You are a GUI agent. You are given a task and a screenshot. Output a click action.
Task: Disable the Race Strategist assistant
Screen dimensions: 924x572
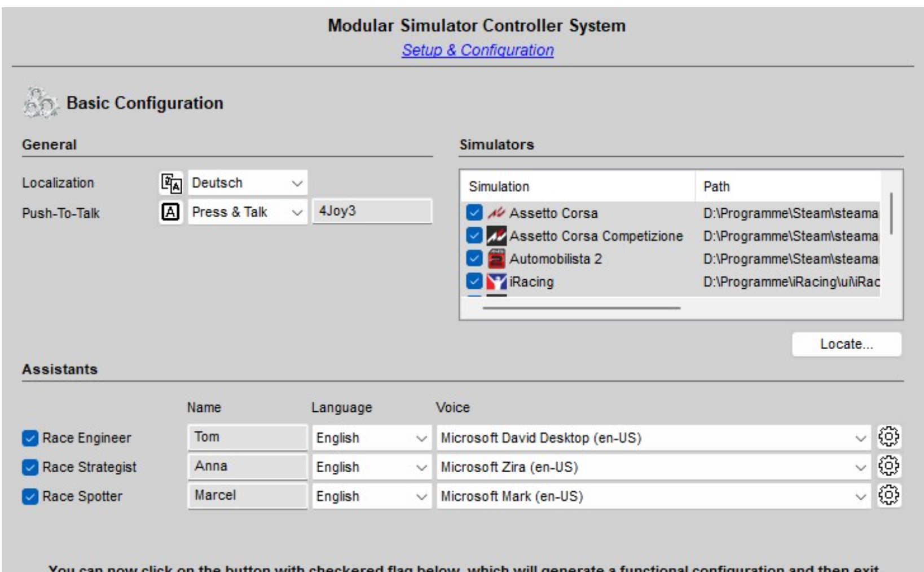click(30, 468)
